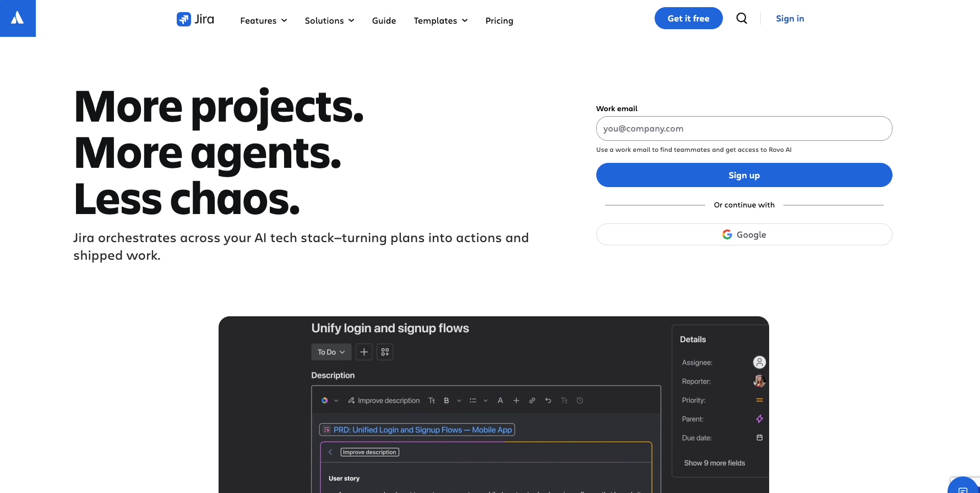This screenshot has width=980, height=493.
Task: Click the Assignee avatar icon
Action: click(759, 362)
